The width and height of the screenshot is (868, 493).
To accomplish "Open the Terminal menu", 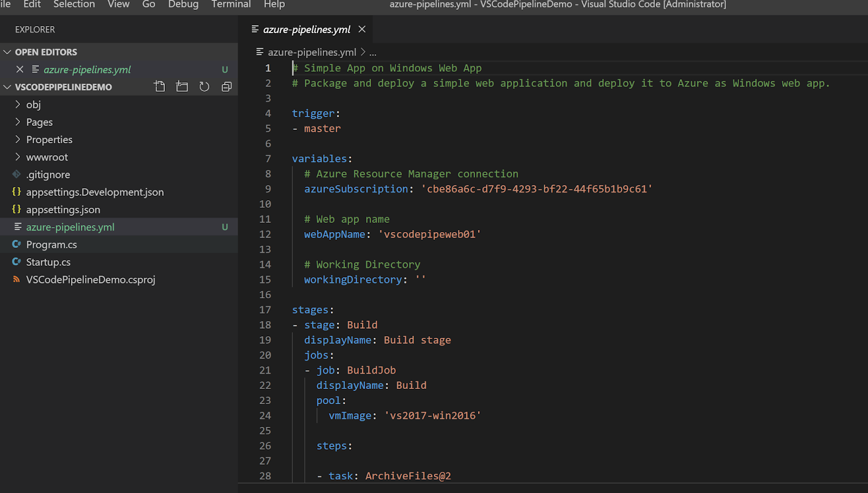I will point(231,4).
